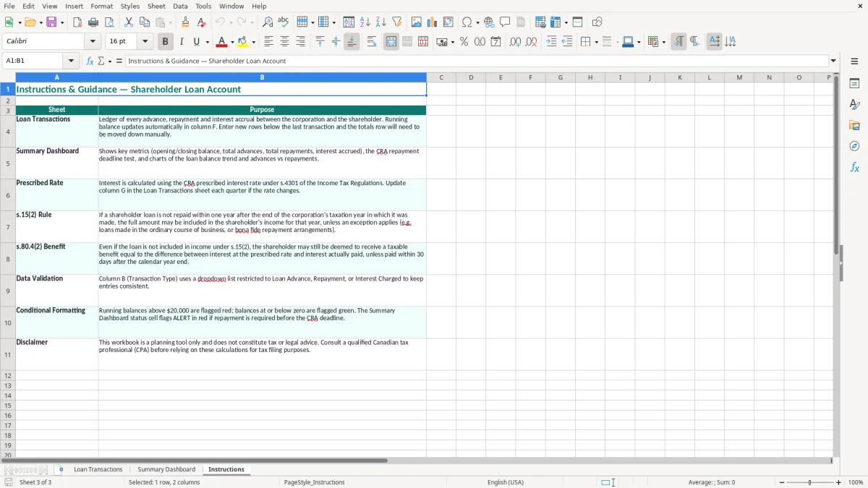Increase the cell indent
Viewport: 868px width, 488px height.
tap(551, 42)
